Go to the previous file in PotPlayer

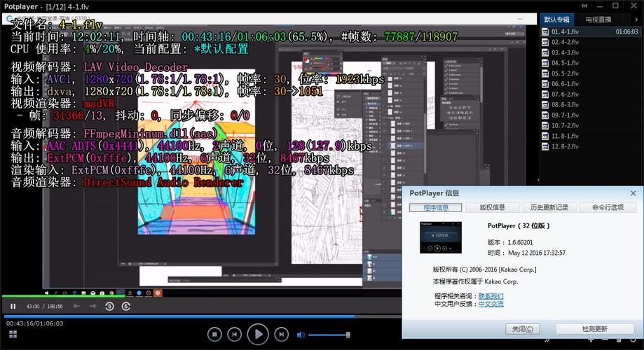235,335
